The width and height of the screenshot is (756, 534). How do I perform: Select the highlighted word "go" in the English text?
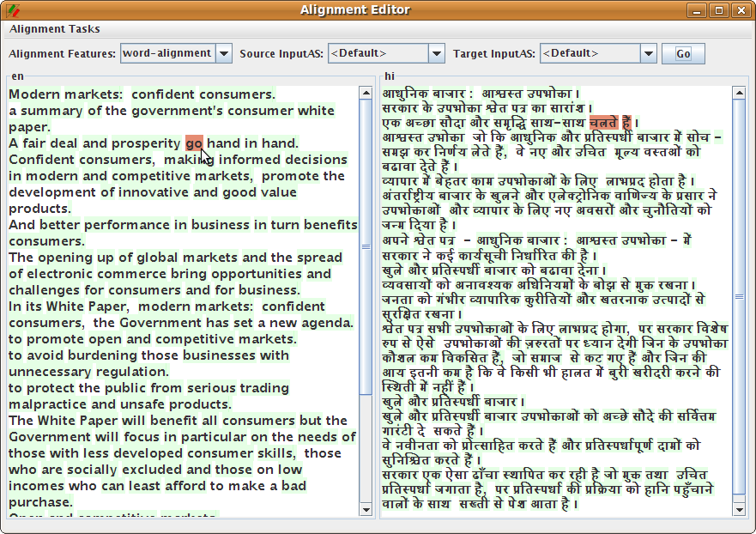pos(194,143)
